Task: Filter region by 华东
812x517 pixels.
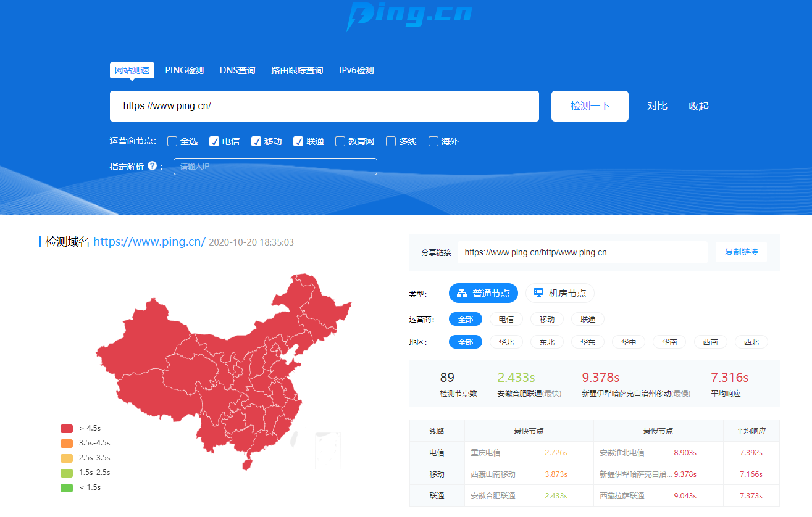Action: pos(588,342)
